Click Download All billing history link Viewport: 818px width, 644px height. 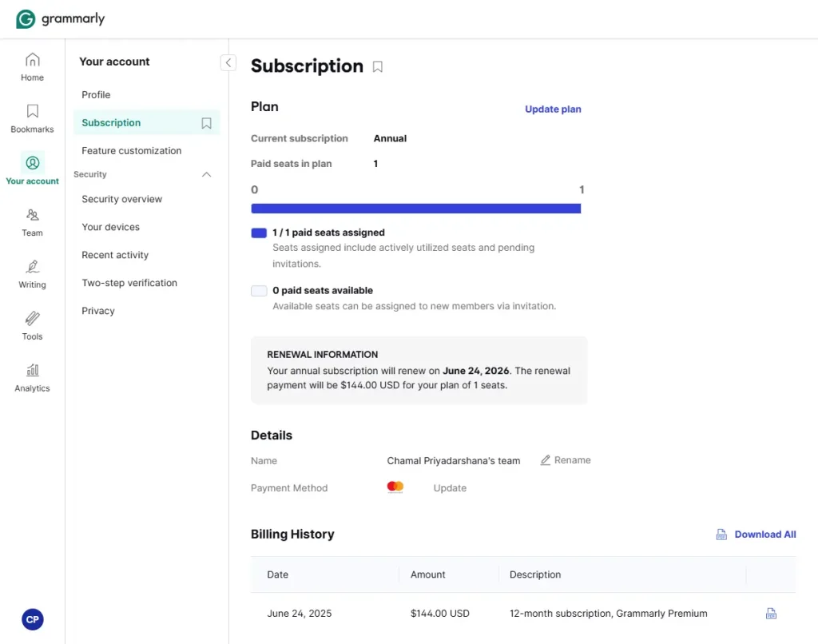pos(764,535)
